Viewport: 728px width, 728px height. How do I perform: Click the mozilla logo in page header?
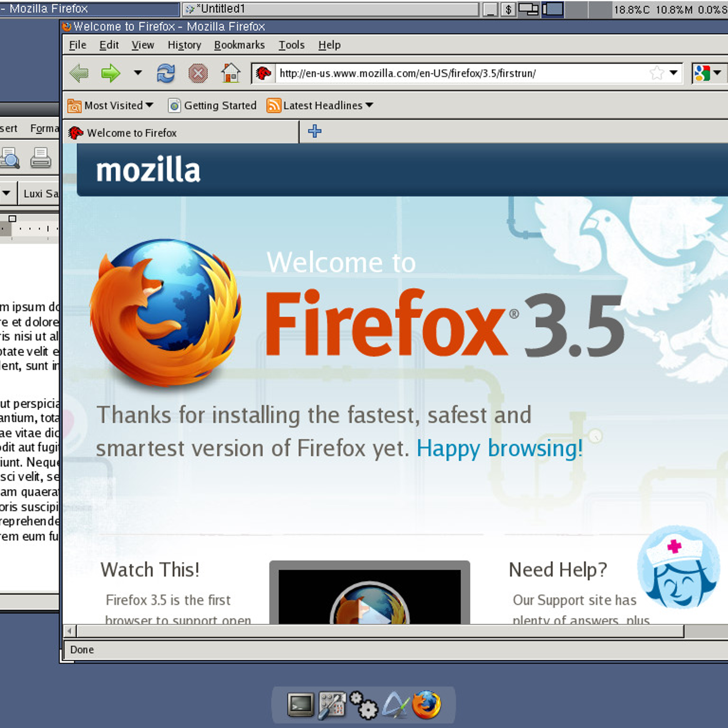point(148,170)
